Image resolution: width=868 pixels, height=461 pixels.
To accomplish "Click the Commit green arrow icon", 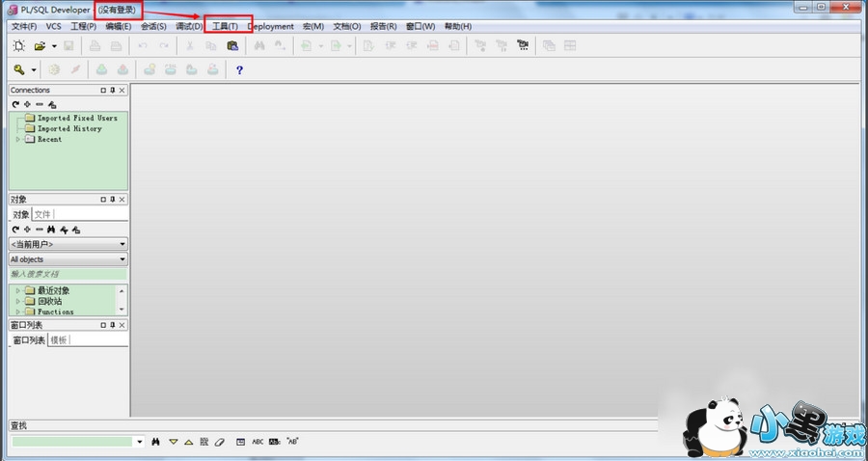I will pos(101,69).
